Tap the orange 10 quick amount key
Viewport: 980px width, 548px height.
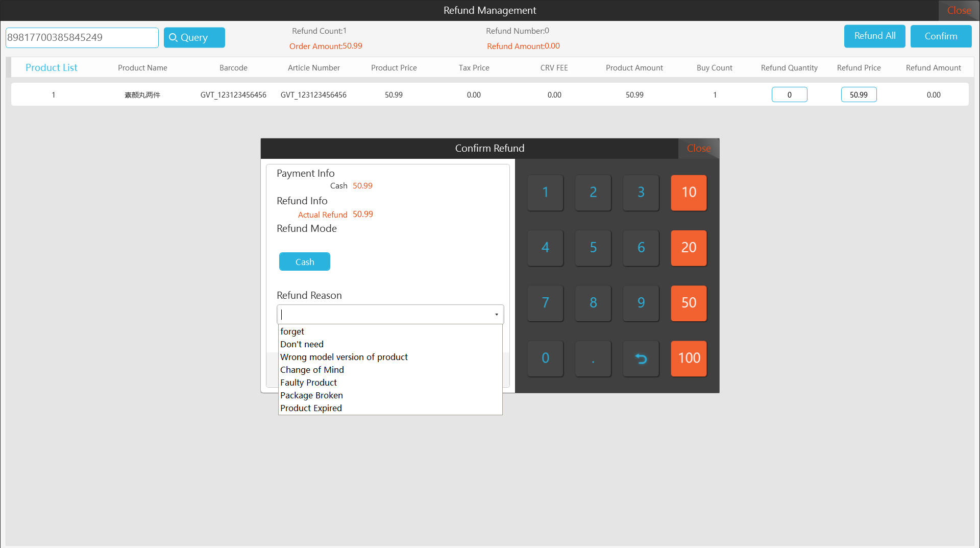689,193
